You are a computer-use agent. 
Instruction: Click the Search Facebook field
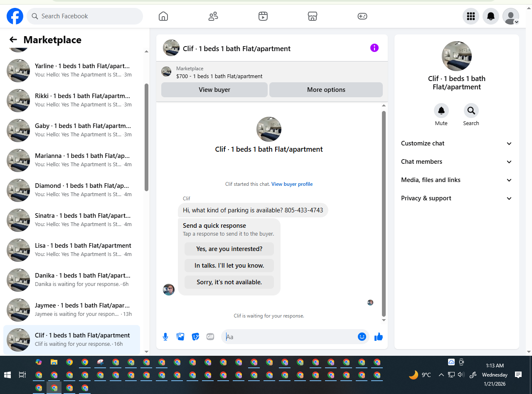pos(85,16)
